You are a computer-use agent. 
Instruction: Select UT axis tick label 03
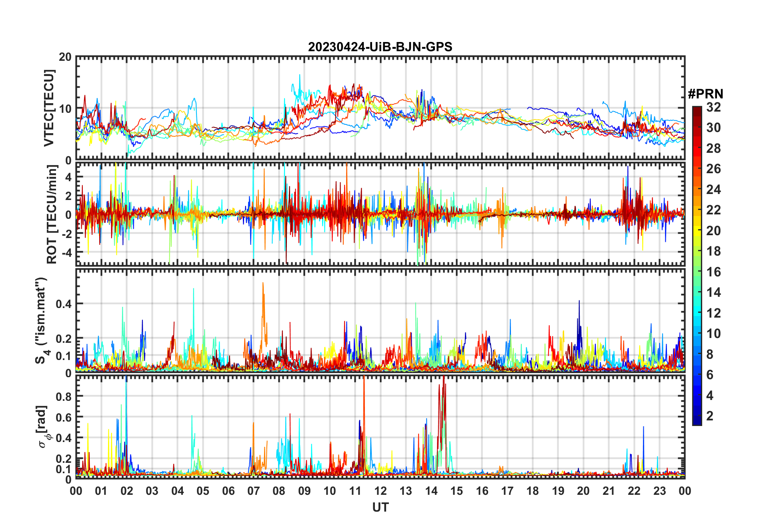click(152, 491)
